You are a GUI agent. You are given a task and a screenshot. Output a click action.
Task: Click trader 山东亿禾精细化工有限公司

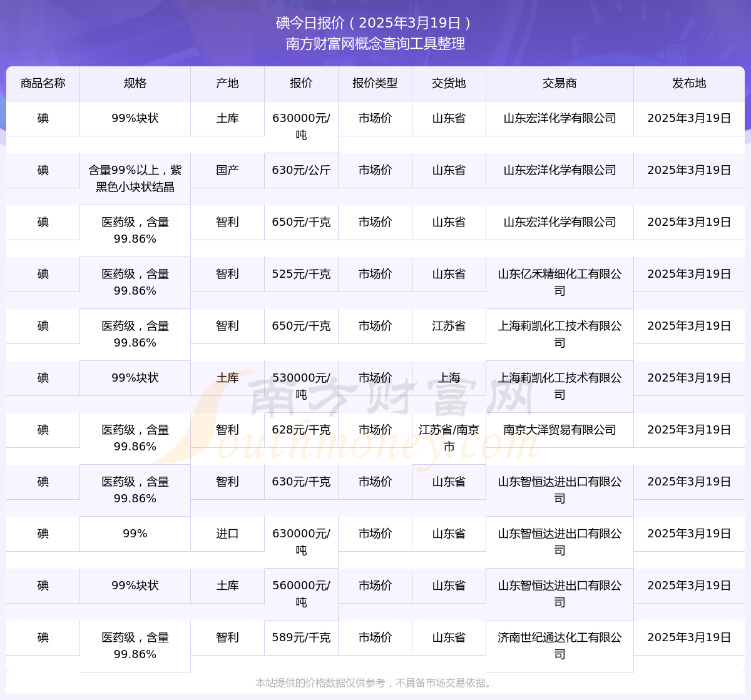559,282
